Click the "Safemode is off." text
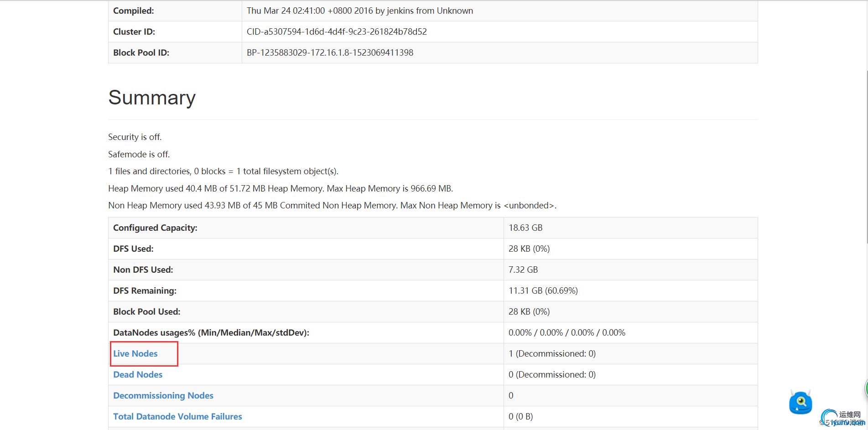This screenshot has height=430, width=868. [x=139, y=154]
